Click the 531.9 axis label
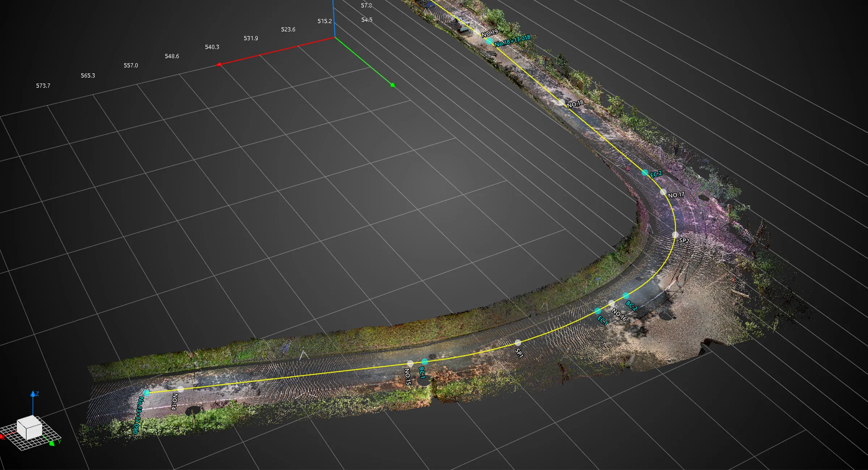Image resolution: width=868 pixels, height=470 pixels. (x=251, y=38)
